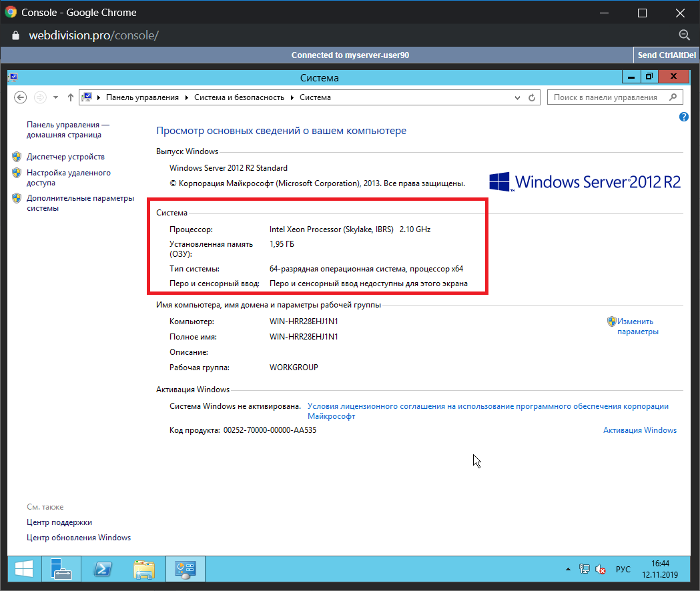This screenshot has height=591, width=700.
Task: Click the network icon in system tray
Action: point(585,569)
